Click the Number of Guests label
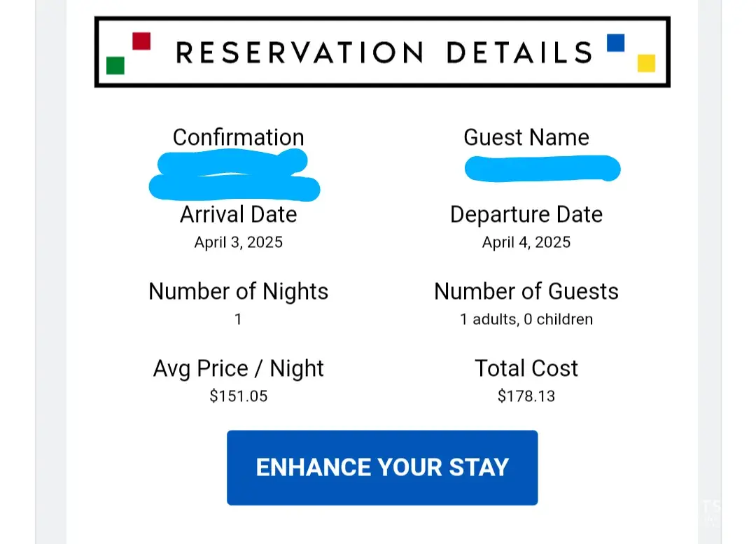 click(x=526, y=291)
